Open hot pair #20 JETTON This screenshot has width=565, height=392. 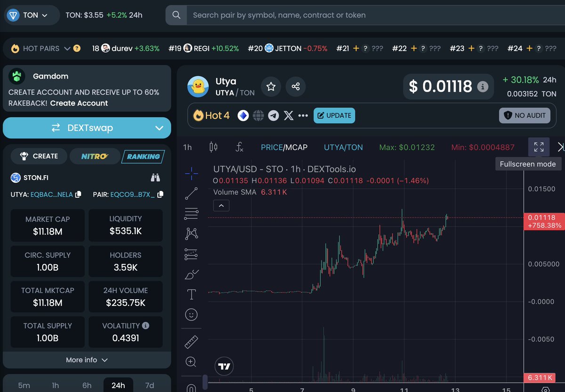(x=288, y=48)
